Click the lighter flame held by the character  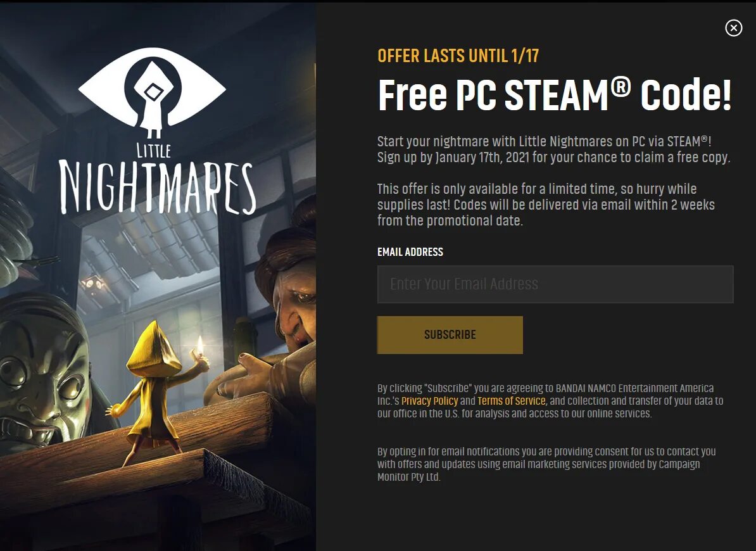199,345
